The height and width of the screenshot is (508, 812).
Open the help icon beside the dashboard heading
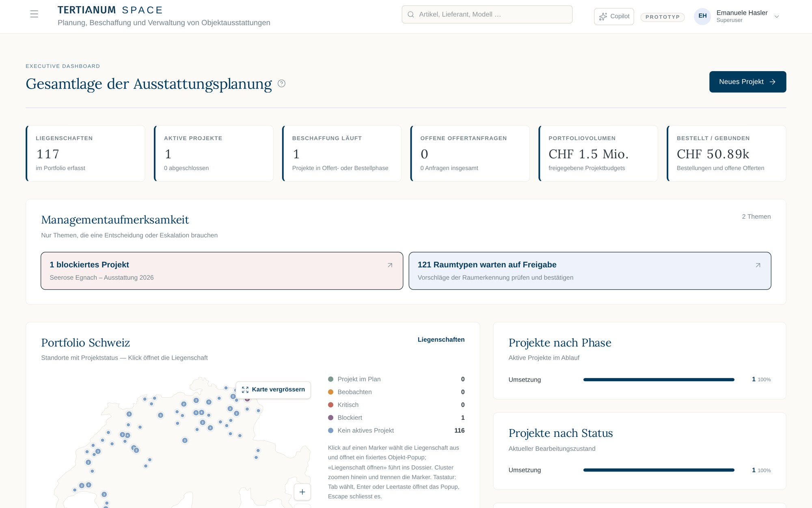click(281, 83)
